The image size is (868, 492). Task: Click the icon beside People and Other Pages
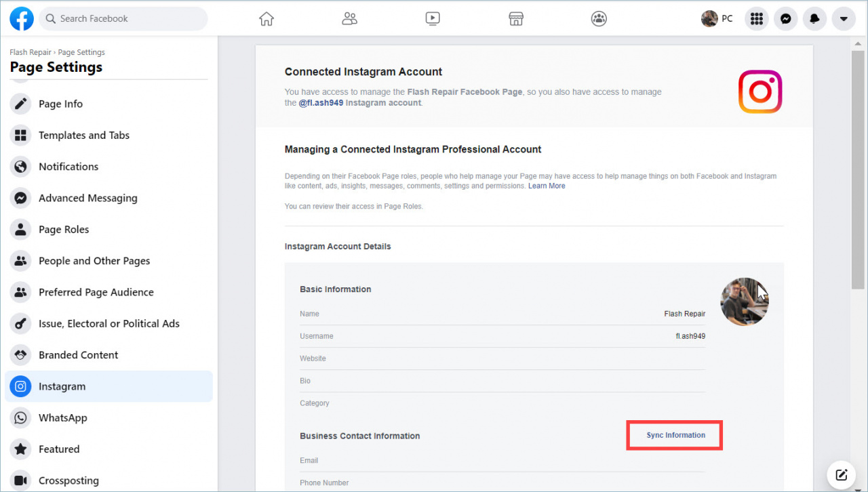click(x=21, y=261)
